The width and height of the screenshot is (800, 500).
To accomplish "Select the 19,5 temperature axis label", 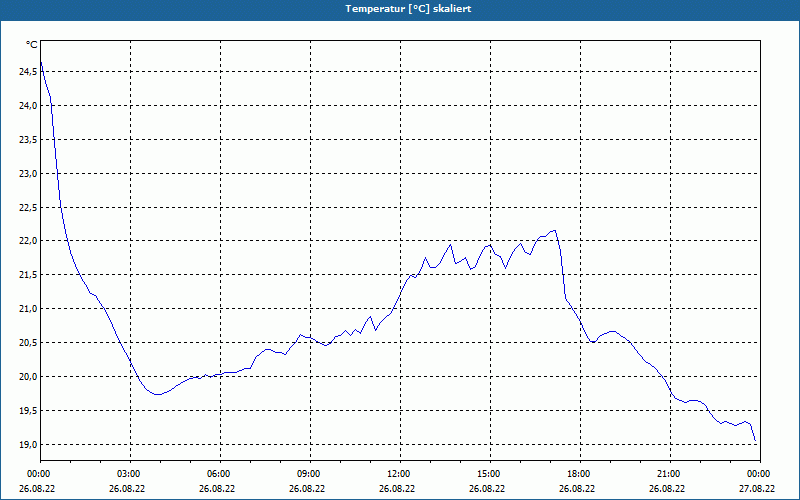I will point(28,411).
